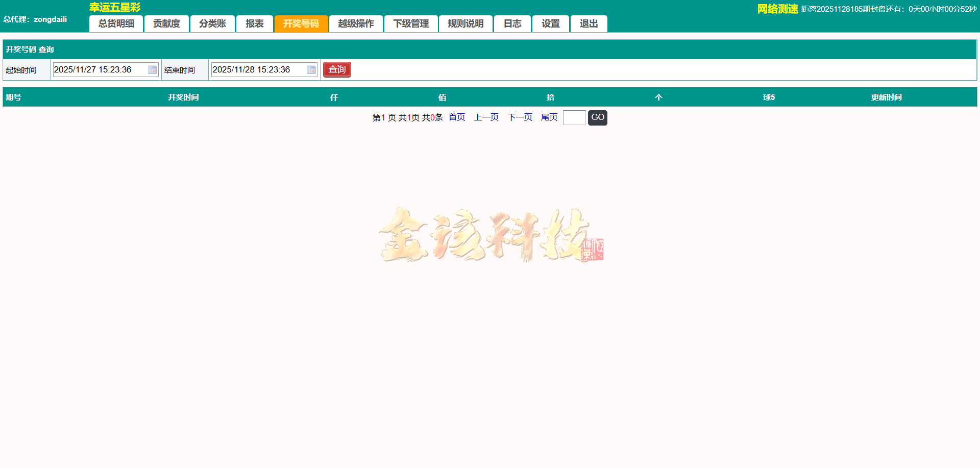This screenshot has width=980, height=468.
Task: Open the 越级操作 tab
Action: 356,23
